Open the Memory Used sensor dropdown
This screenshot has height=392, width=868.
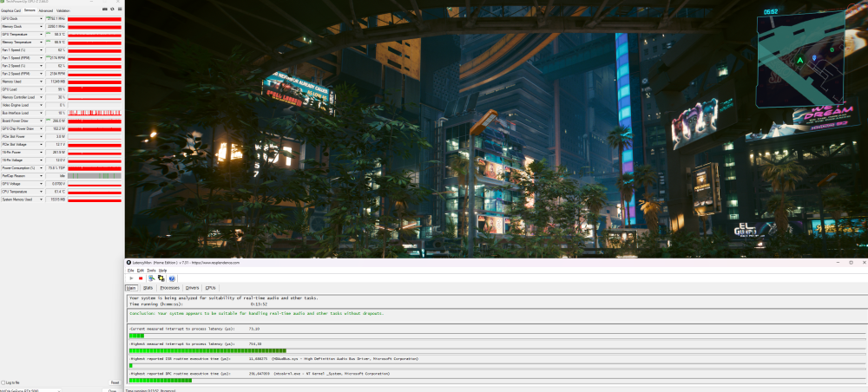[42, 82]
